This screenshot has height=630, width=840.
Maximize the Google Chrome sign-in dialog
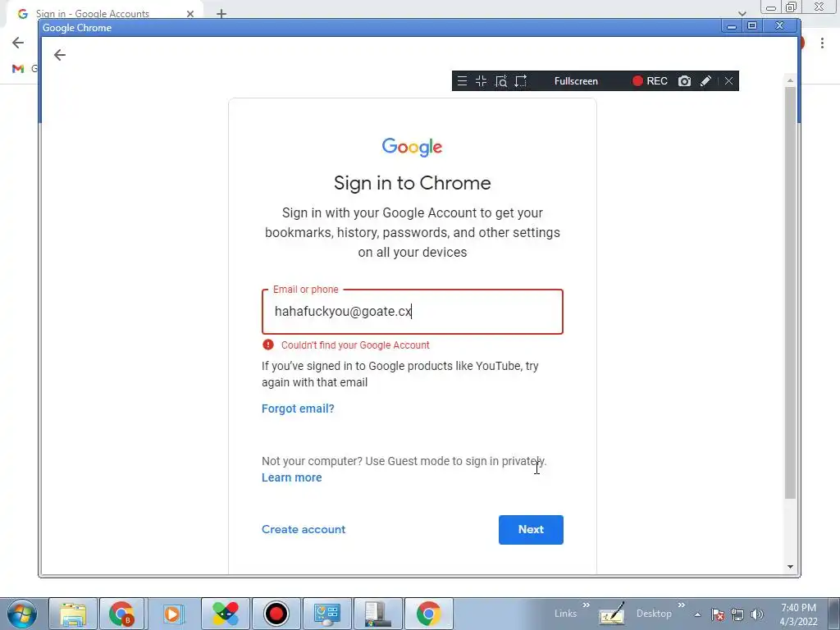[x=752, y=26]
